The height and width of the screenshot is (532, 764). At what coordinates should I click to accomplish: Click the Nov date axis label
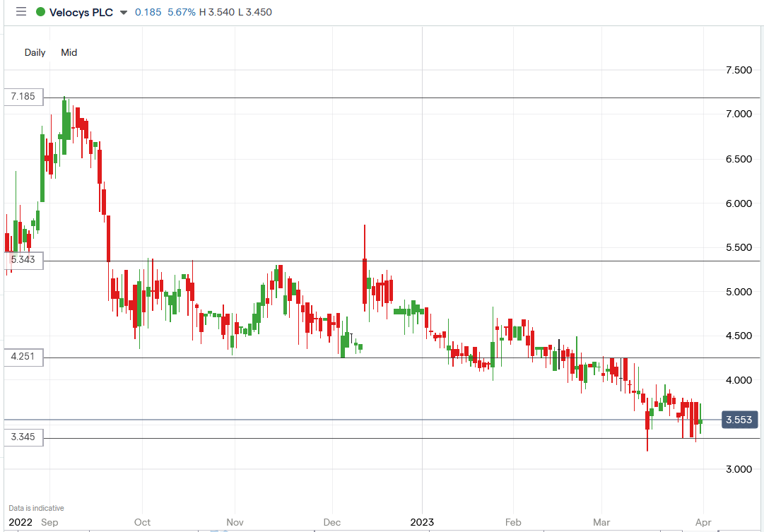click(235, 523)
